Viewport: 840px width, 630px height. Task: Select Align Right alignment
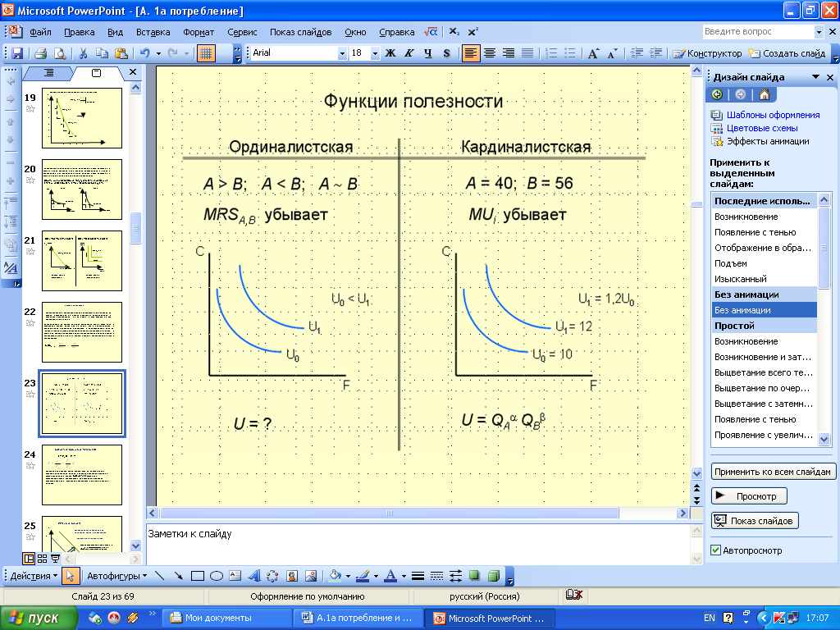pyautogui.click(x=509, y=53)
